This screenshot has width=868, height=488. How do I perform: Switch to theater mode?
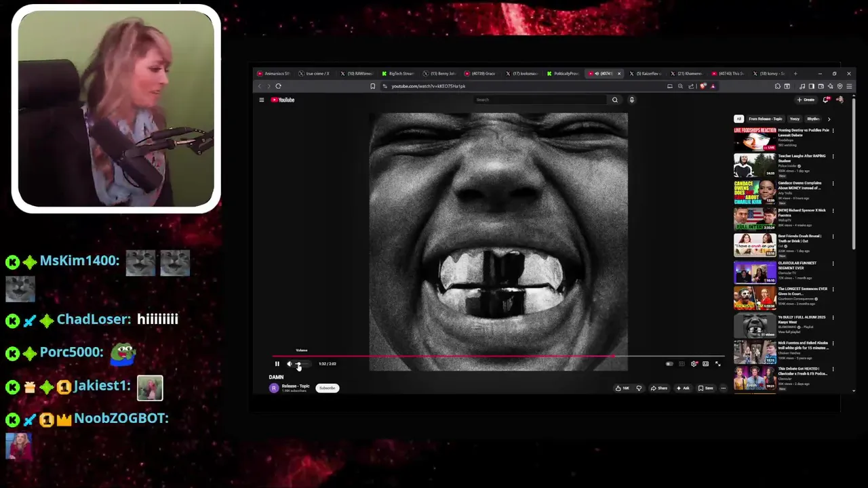[706, 364]
